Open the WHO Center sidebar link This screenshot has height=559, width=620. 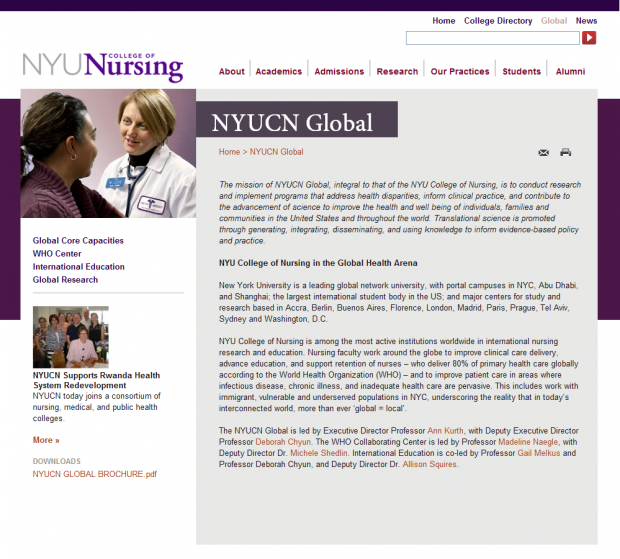pos(57,254)
